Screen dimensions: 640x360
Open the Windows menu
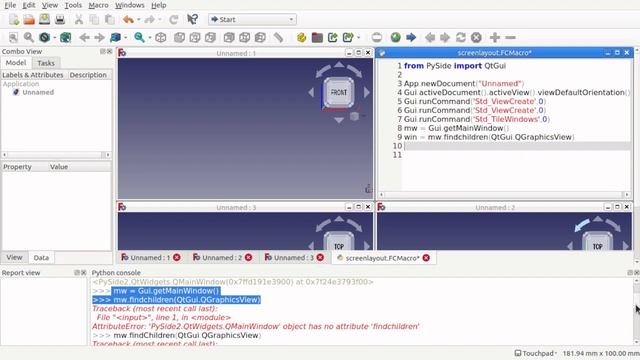[129, 5]
